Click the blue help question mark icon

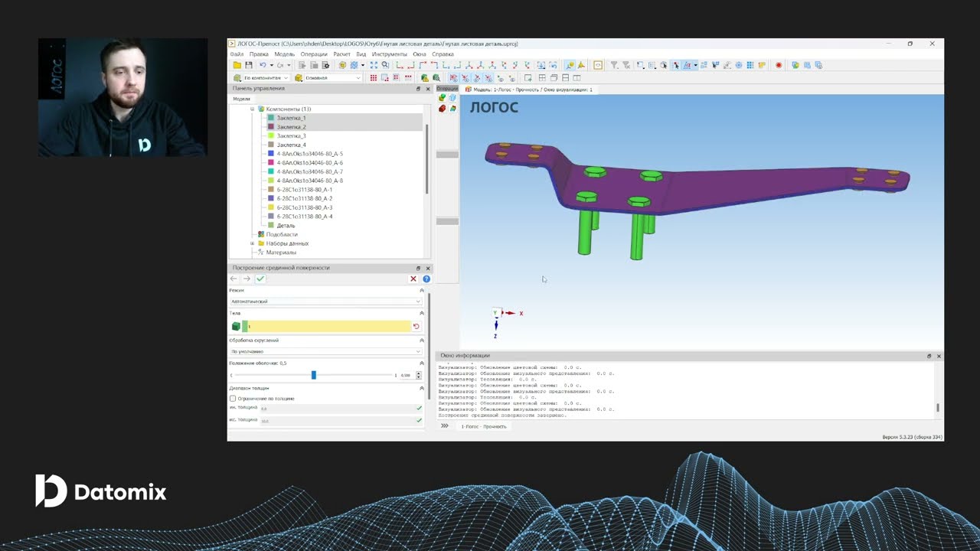tap(426, 279)
